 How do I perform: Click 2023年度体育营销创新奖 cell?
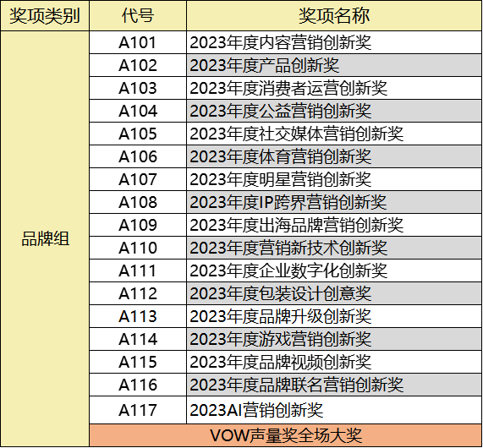click(334, 156)
